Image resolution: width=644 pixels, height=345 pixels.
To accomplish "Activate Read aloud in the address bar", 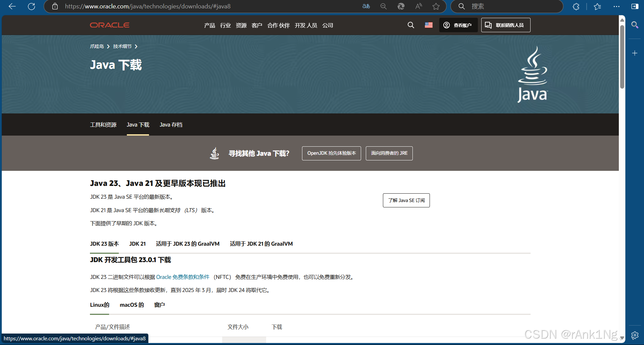I will tap(418, 6).
